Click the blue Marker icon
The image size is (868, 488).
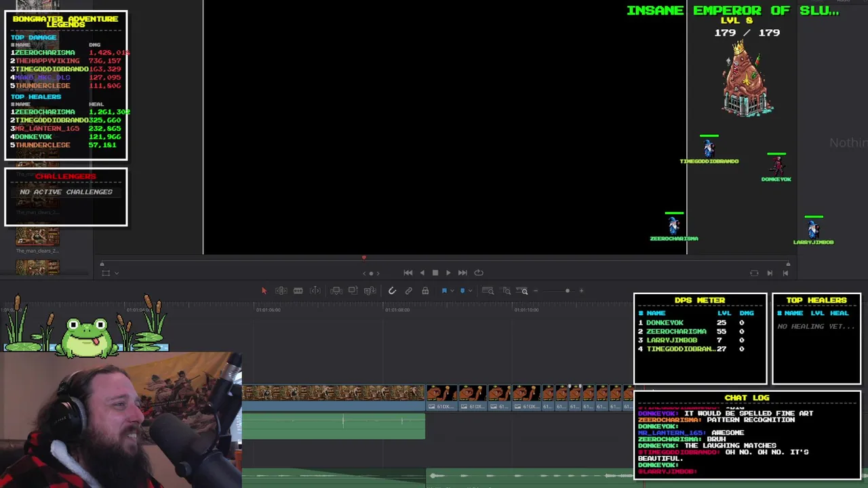click(462, 291)
